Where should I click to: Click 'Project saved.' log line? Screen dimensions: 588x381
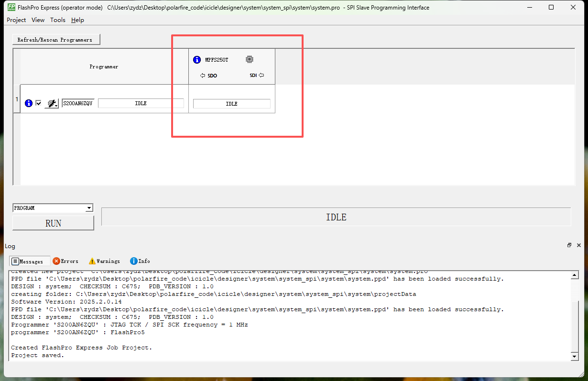pos(38,355)
